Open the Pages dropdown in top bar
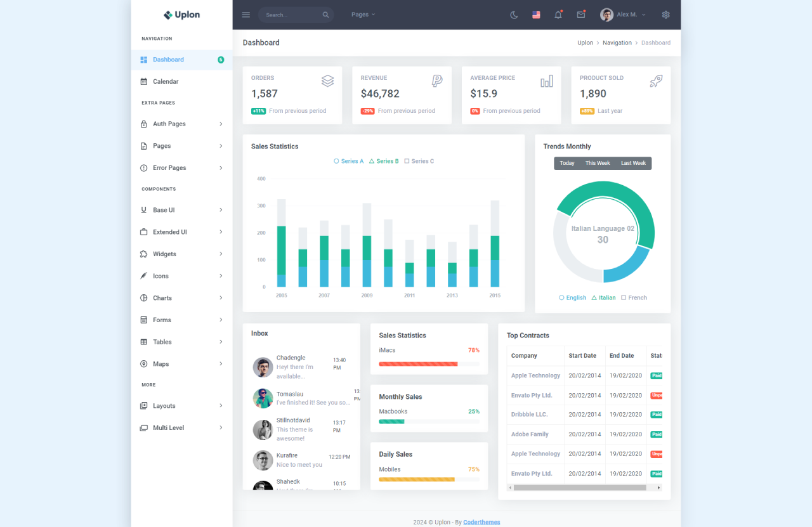The height and width of the screenshot is (527, 812). point(363,15)
